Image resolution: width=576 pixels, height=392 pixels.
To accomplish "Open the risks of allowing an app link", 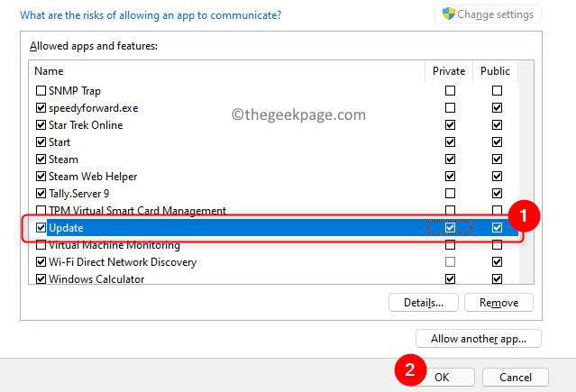I will pyautogui.click(x=144, y=15).
